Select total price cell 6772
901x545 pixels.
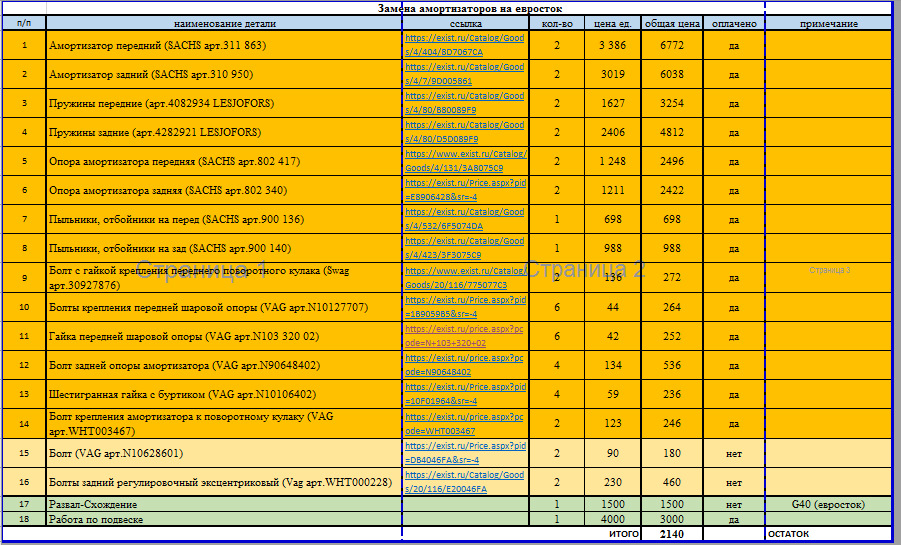[672, 45]
